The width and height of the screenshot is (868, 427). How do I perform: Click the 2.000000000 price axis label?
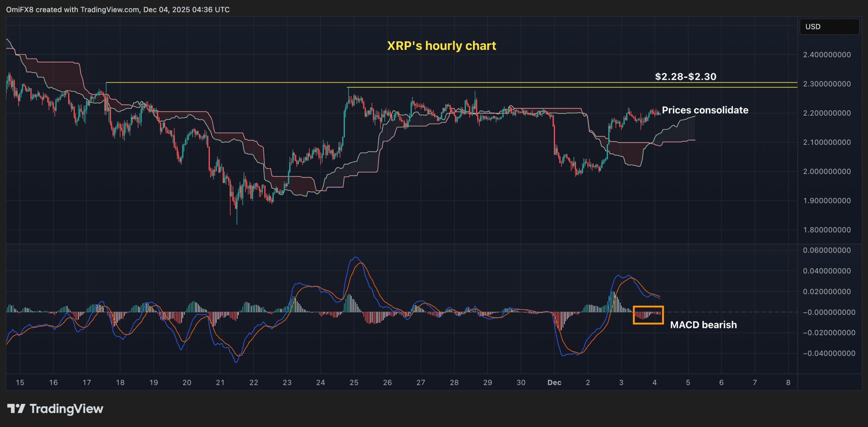[827, 171]
